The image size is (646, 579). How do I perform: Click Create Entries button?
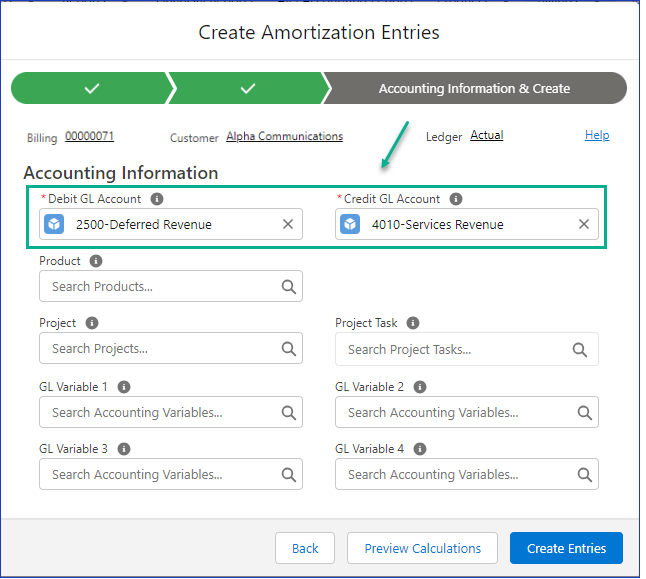pyautogui.click(x=566, y=549)
